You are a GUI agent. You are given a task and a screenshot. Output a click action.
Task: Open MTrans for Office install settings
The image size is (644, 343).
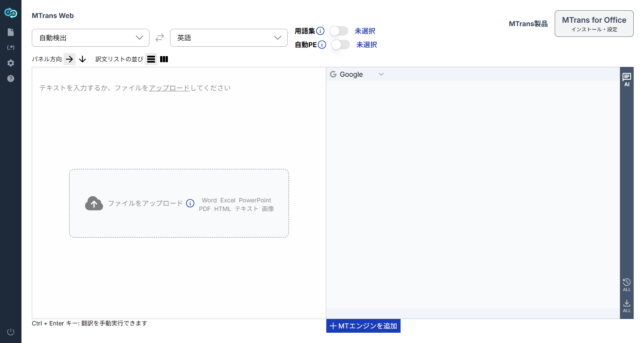(594, 24)
